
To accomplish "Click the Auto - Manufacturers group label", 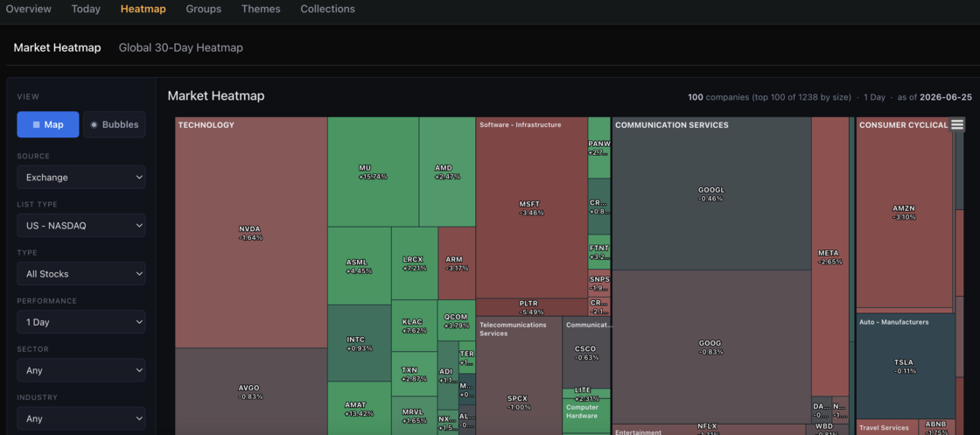I will point(893,322).
